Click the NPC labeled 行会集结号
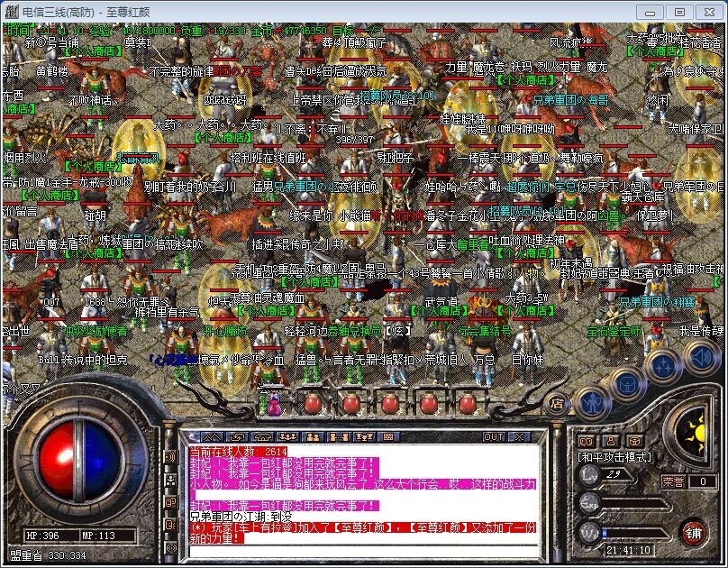This screenshot has height=568, width=728. 484,331
